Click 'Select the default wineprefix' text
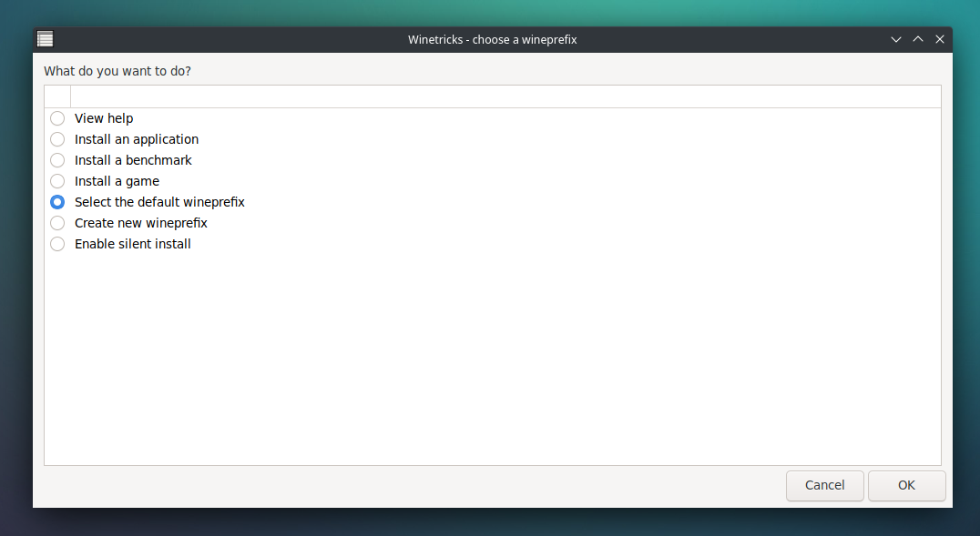 (159, 202)
